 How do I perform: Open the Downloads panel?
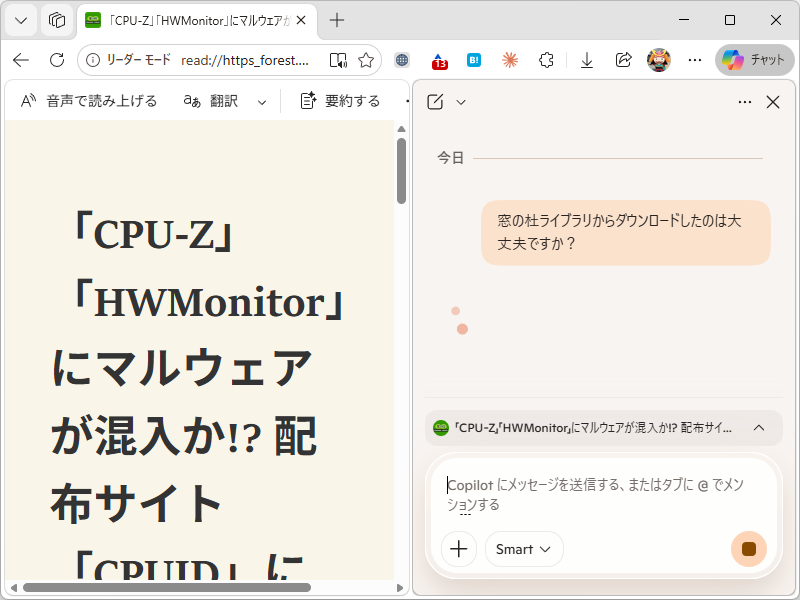[x=586, y=60]
